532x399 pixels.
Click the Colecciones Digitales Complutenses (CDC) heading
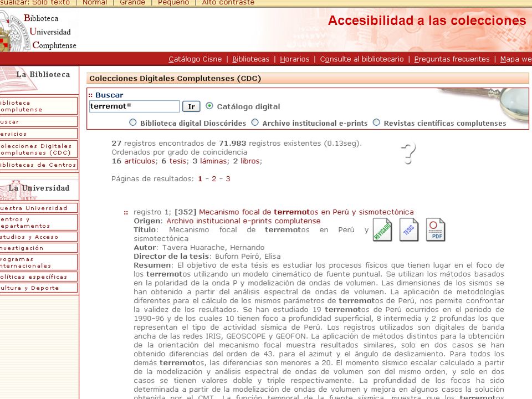pyautogui.click(x=175, y=78)
